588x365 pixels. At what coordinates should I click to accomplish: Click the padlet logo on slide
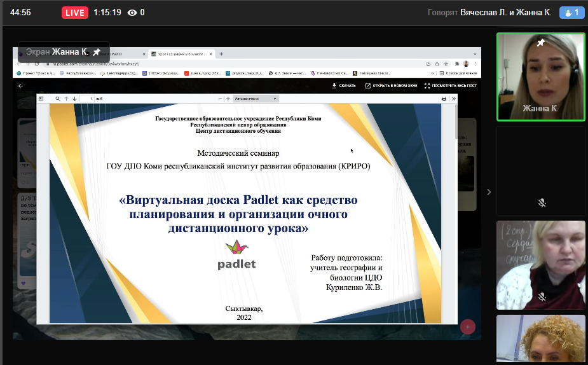pos(236,255)
